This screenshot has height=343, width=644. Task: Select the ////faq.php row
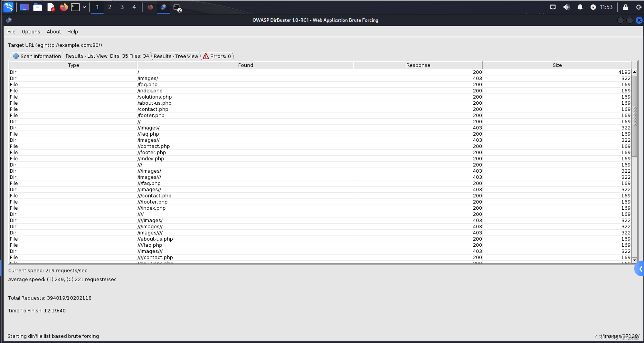click(x=320, y=245)
